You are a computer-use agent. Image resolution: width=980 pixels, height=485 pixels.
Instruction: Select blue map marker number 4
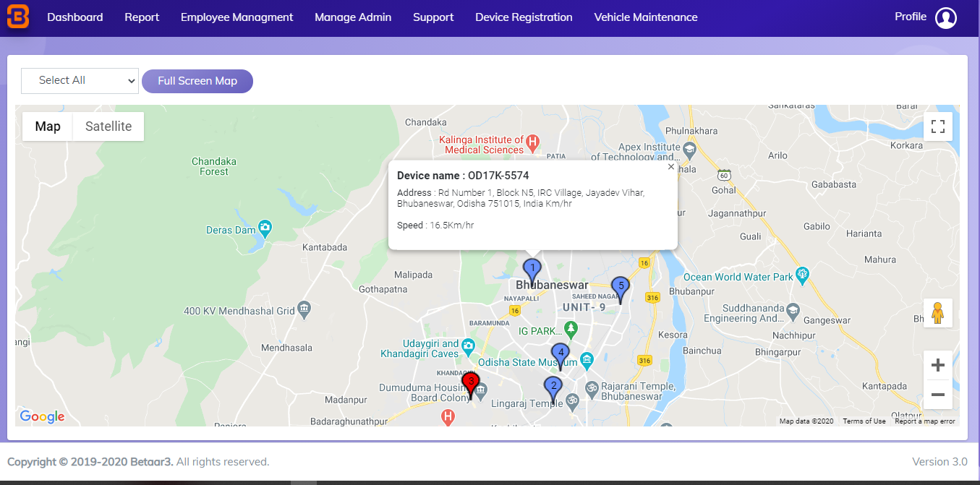point(561,356)
